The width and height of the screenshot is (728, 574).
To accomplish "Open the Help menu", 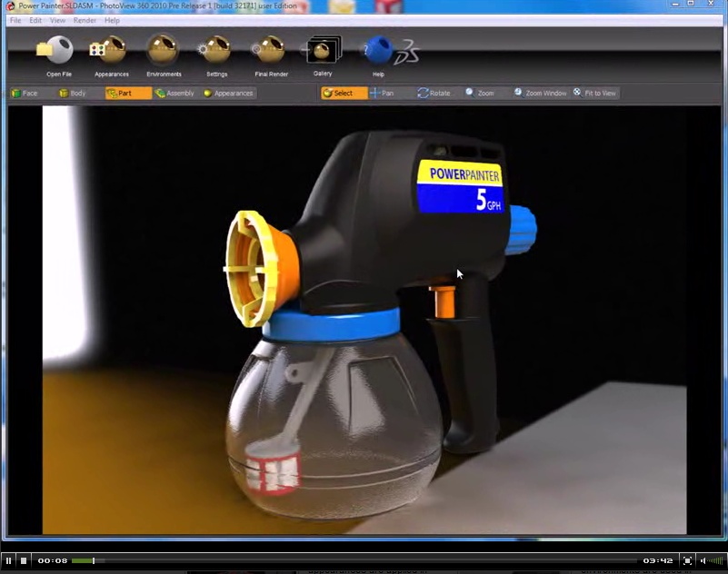I will pyautogui.click(x=112, y=20).
